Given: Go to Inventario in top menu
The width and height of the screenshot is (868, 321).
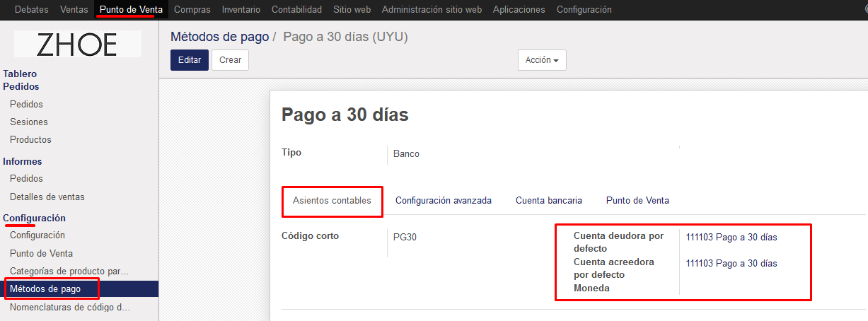Looking at the screenshot, I should tap(241, 9).
